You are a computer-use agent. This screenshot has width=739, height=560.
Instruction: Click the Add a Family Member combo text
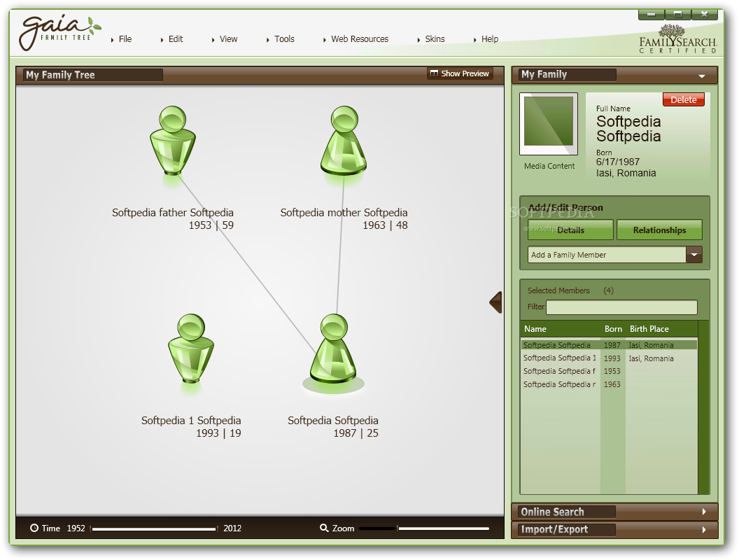pos(569,255)
